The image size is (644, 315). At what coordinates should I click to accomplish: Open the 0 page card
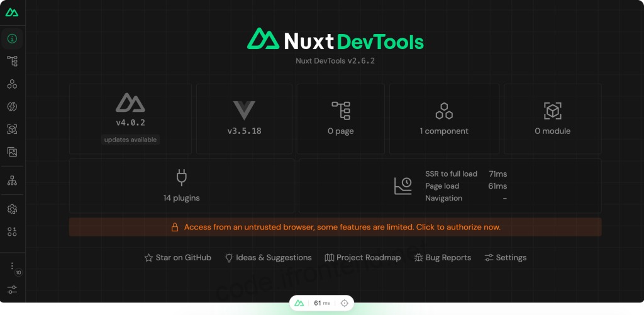[x=340, y=119]
